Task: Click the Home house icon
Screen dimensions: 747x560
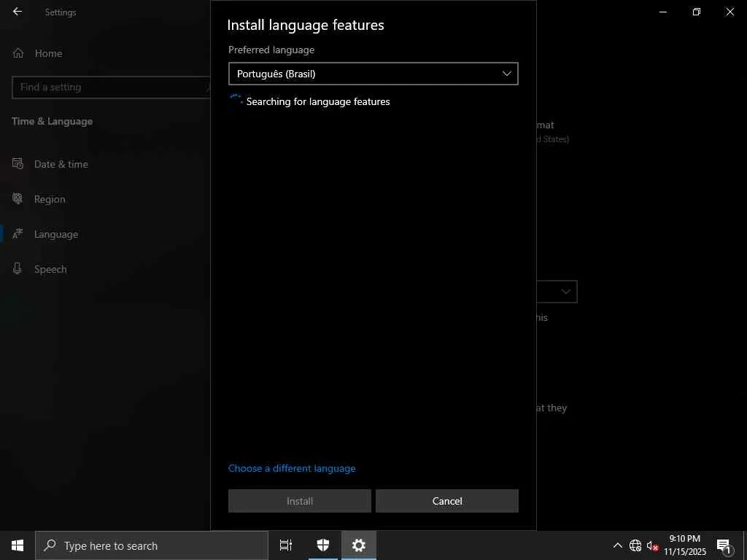Action: (18, 52)
